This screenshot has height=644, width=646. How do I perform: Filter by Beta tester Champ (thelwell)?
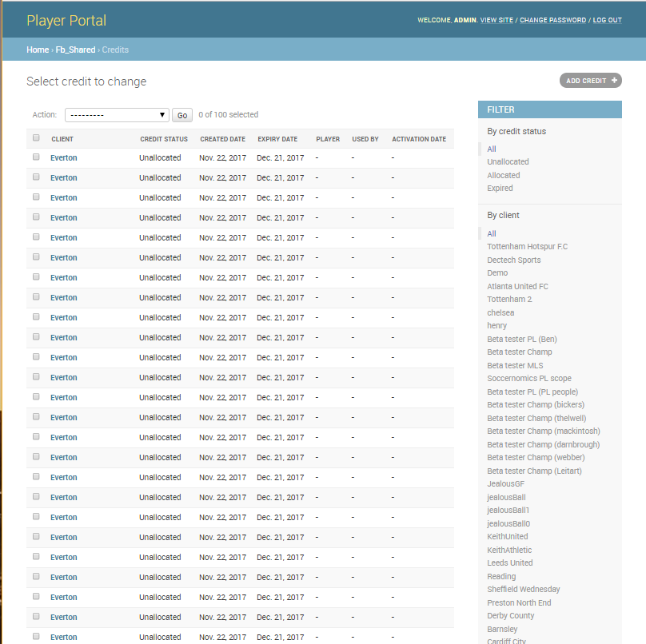click(536, 419)
